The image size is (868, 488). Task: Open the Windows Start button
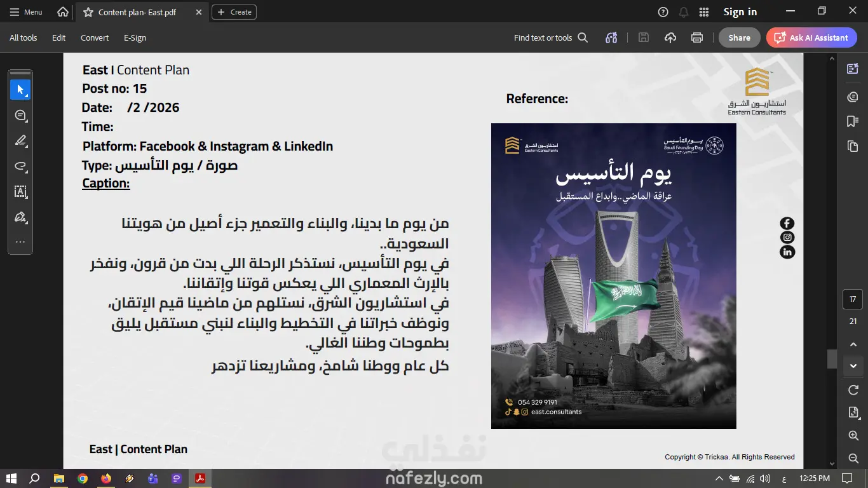pos(11,478)
